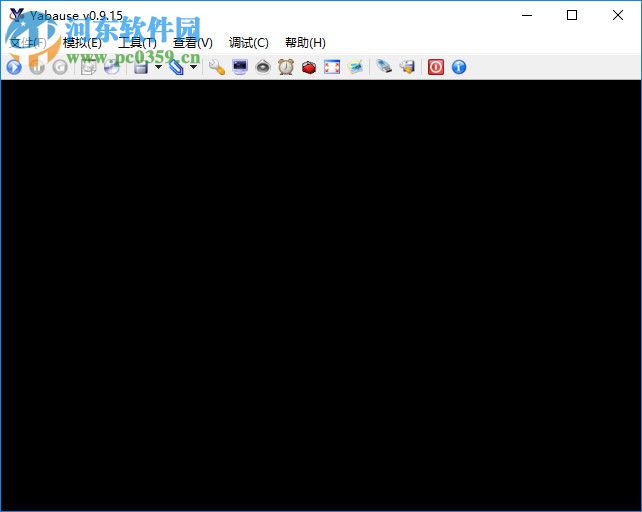Open the 调试(C) menu
Screen dimensions: 642x512
tap(249, 43)
